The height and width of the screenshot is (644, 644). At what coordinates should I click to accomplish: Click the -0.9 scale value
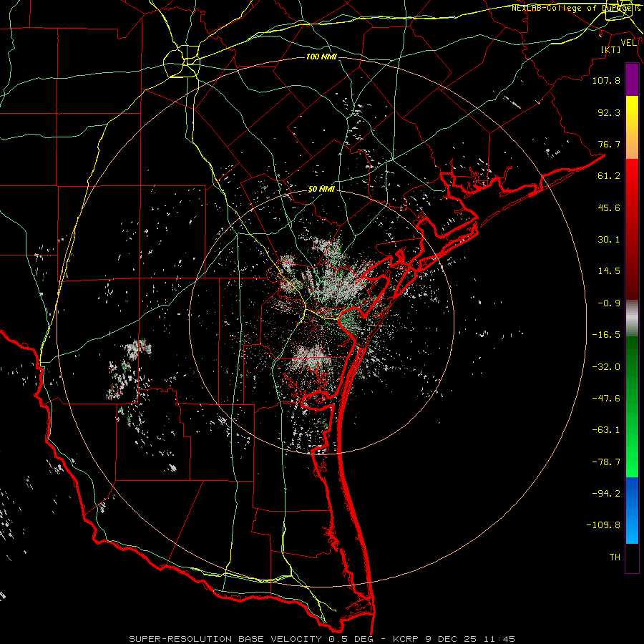609,303
